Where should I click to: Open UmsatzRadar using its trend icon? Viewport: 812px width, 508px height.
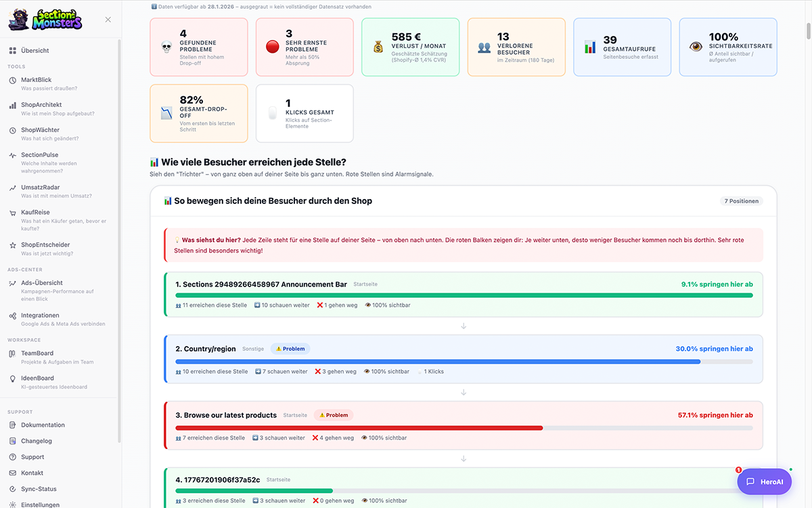tap(13, 188)
